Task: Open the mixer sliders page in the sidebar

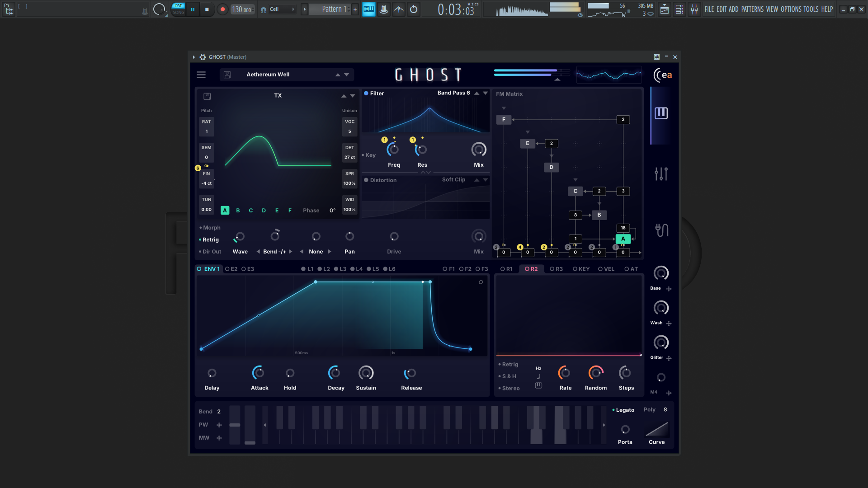Action: point(661,174)
